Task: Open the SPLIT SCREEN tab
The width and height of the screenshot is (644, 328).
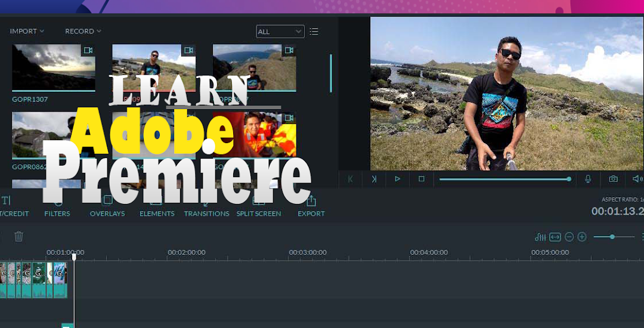Action: pos(259,207)
